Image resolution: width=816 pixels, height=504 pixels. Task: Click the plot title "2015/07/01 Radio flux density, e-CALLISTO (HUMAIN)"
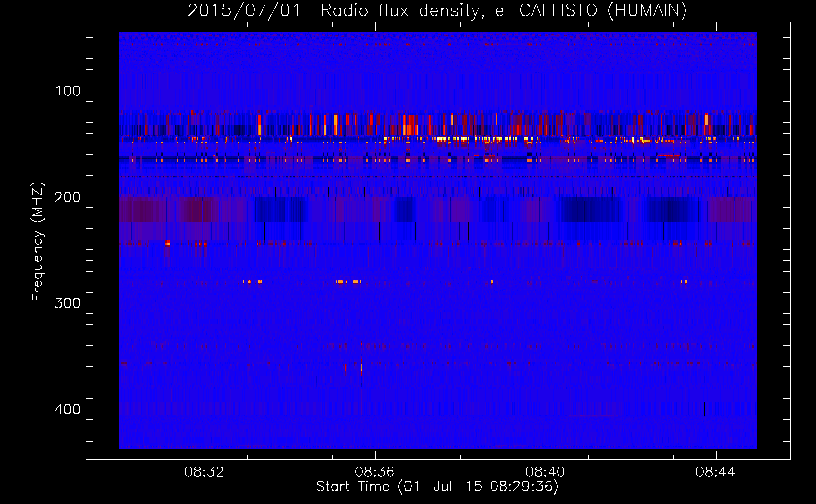click(x=437, y=11)
